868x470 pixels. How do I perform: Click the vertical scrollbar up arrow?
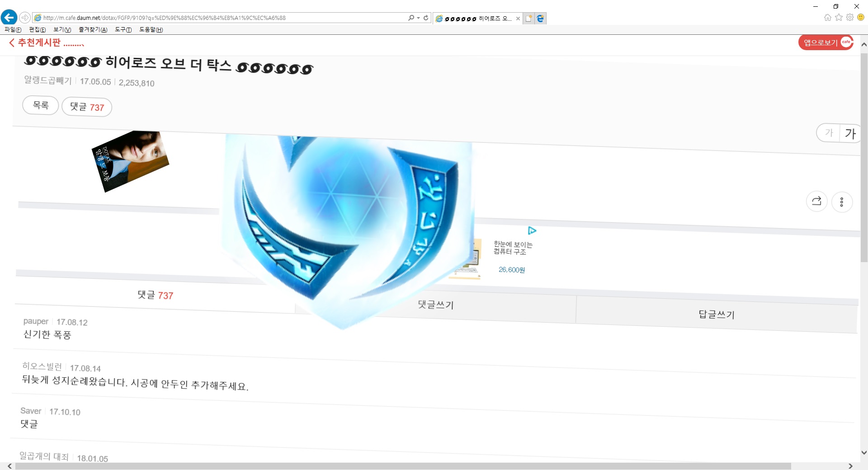[864, 45]
